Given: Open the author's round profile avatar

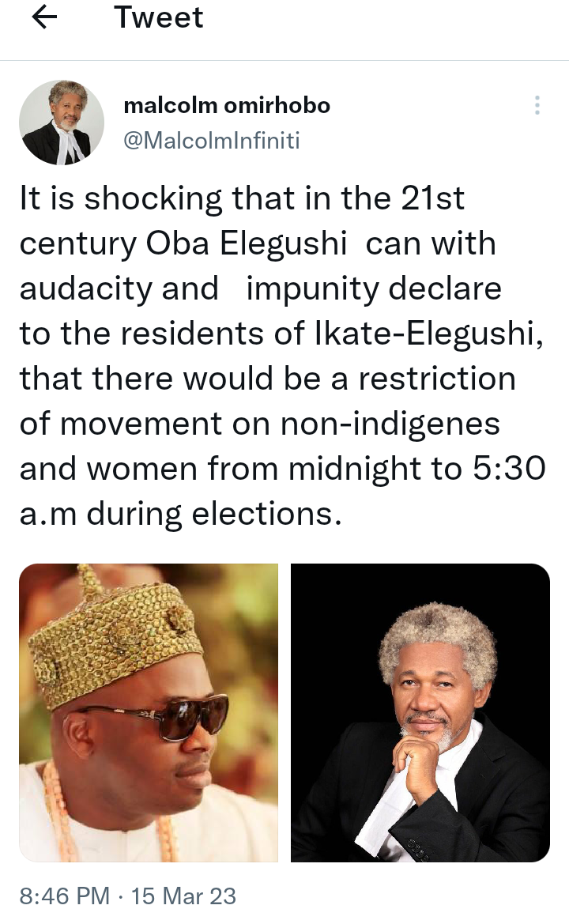Looking at the screenshot, I should 62,123.
